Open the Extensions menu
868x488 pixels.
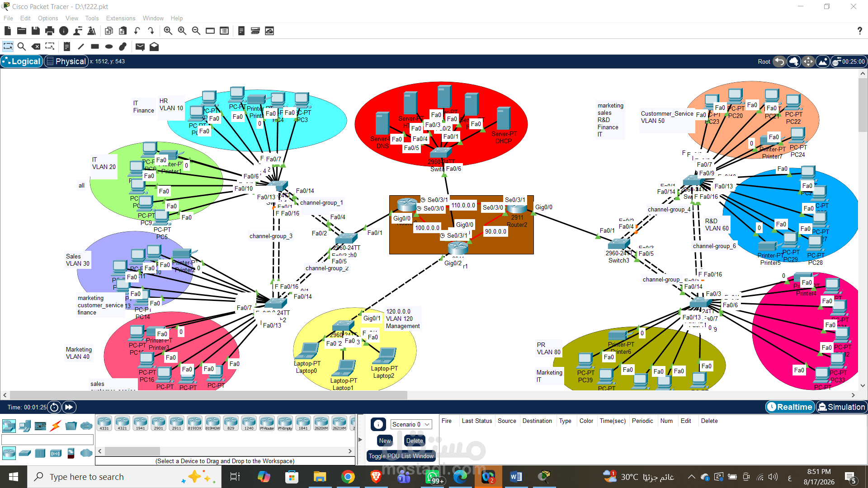(121, 18)
